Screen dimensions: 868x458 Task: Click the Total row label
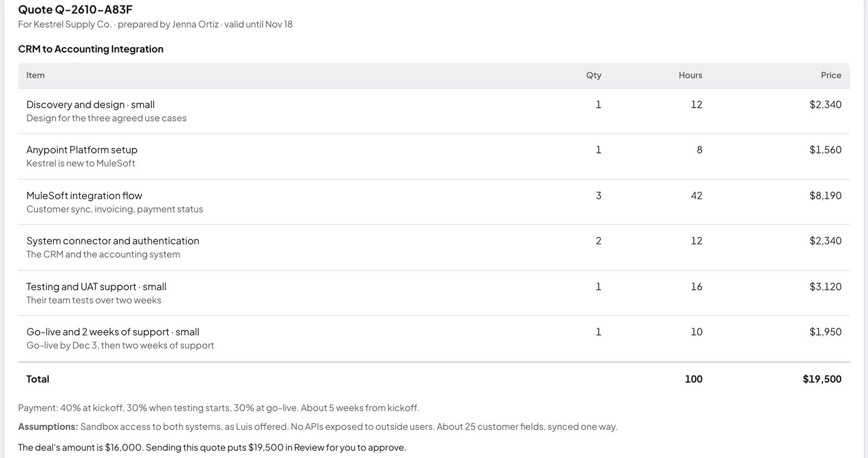point(37,379)
